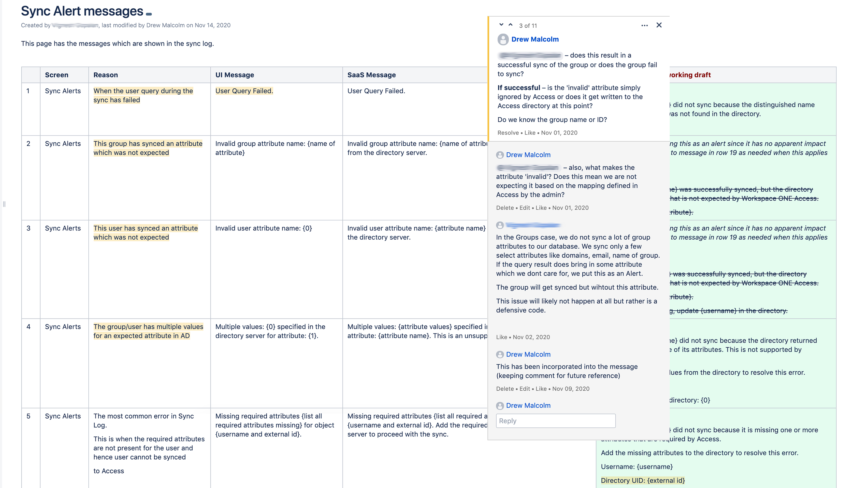Click avatar beside the Nov 02 reply
This screenshot has width=868, height=488.
500,225
